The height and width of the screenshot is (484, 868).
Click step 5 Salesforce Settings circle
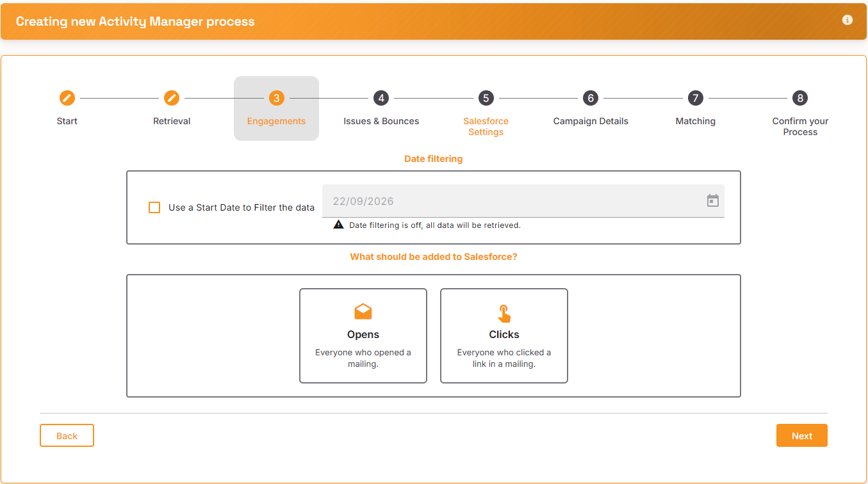click(x=486, y=98)
